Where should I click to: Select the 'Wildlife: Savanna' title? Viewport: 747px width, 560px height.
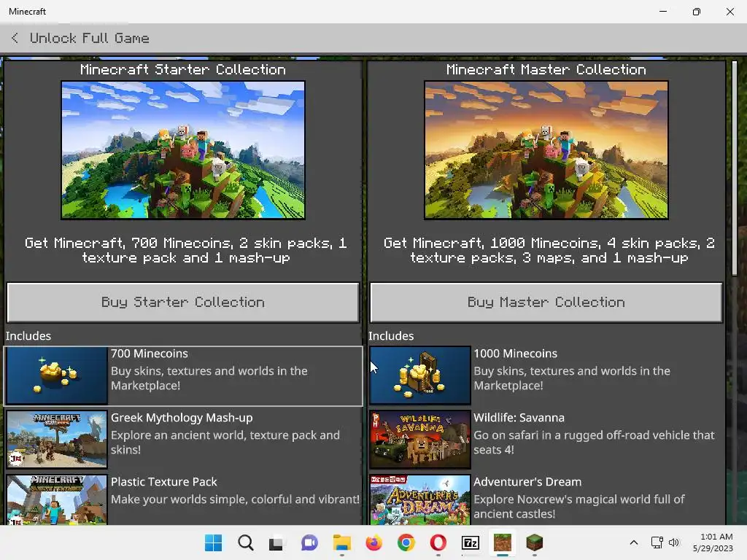(x=519, y=418)
